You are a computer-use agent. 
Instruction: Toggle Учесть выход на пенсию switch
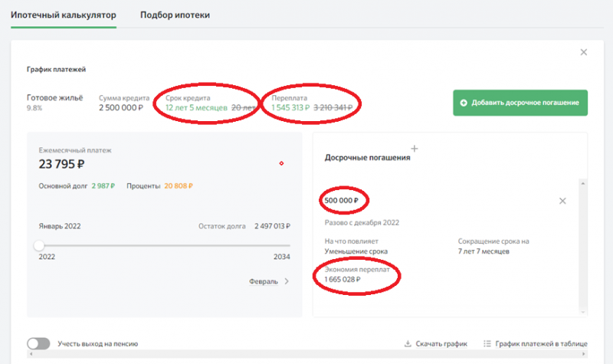point(38,345)
